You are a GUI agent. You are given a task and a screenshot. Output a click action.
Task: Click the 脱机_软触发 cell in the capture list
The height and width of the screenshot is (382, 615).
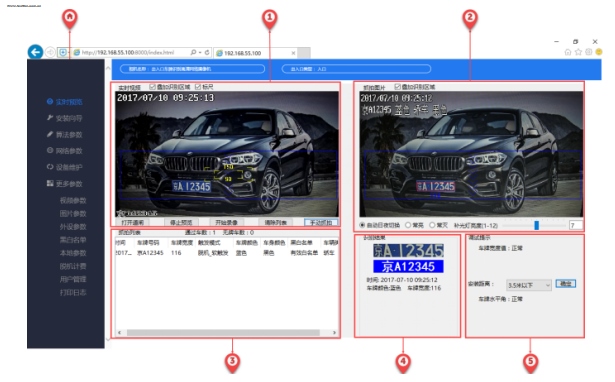pyautogui.click(x=213, y=253)
